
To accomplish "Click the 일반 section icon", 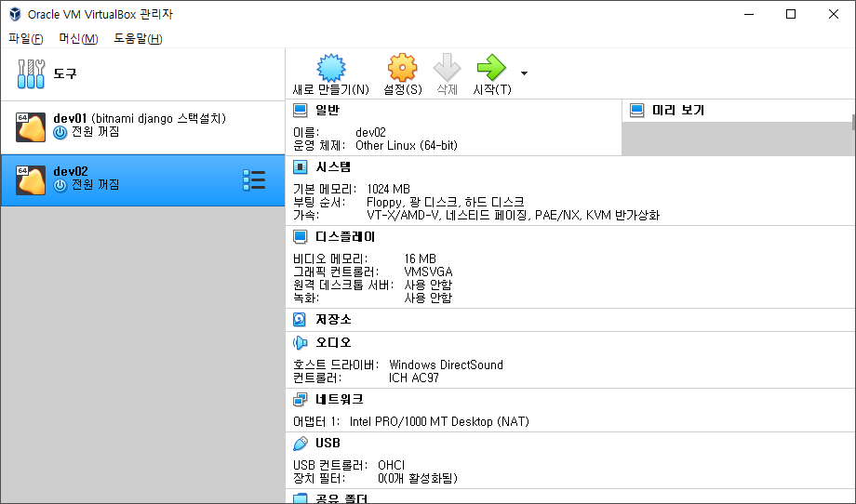I will [300, 110].
